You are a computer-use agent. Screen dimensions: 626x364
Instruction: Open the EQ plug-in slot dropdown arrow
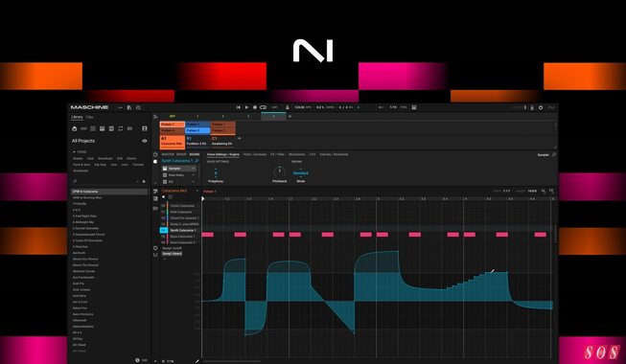194,182
